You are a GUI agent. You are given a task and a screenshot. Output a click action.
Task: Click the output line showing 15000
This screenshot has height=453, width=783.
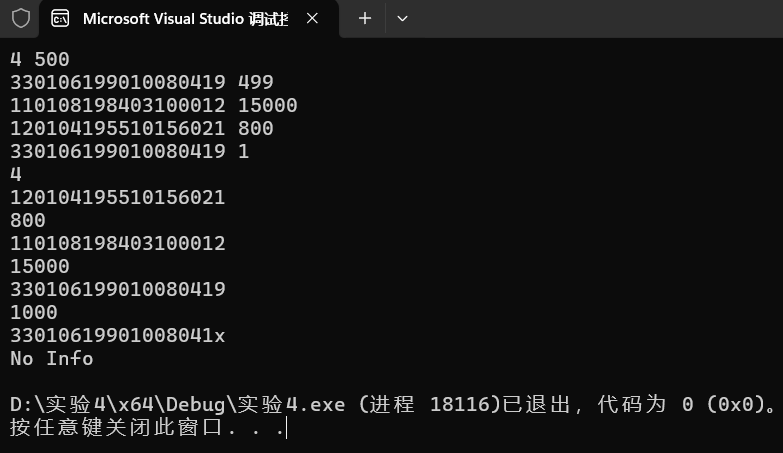[40, 266]
